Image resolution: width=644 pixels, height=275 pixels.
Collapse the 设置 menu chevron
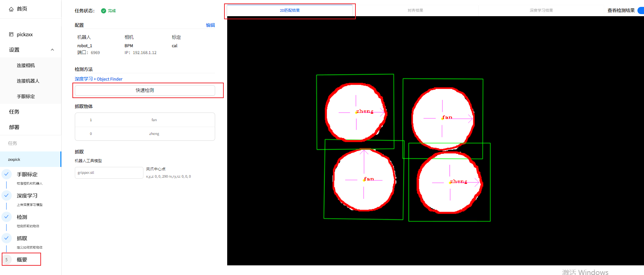pos(52,50)
